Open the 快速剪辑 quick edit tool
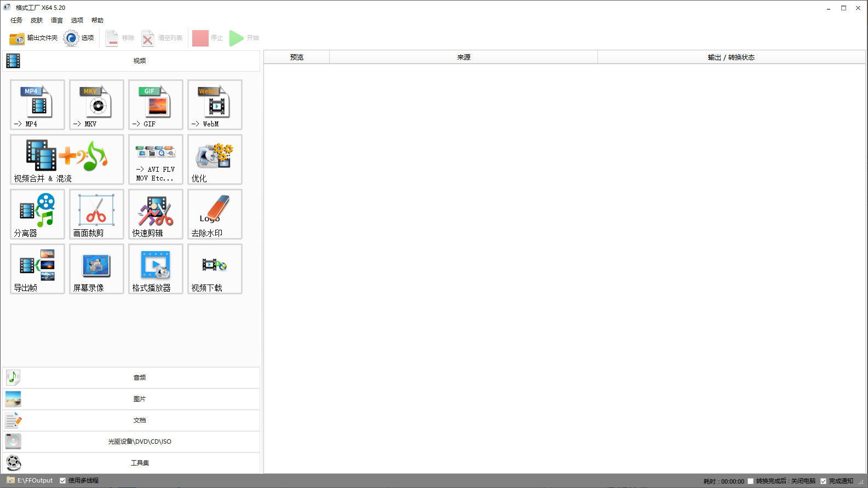This screenshot has width=868, height=488. click(x=156, y=214)
